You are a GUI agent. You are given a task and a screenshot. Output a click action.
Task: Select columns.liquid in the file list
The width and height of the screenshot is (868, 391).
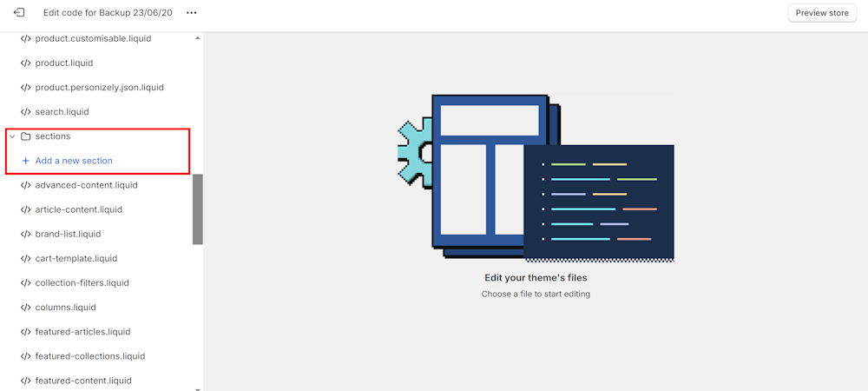pyautogui.click(x=65, y=307)
